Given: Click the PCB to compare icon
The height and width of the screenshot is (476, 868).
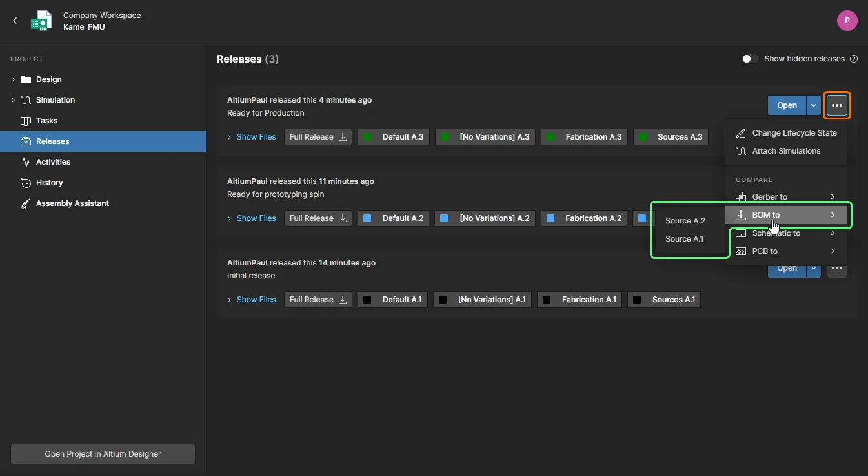Looking at the screenshot, I should click(741, 251).
